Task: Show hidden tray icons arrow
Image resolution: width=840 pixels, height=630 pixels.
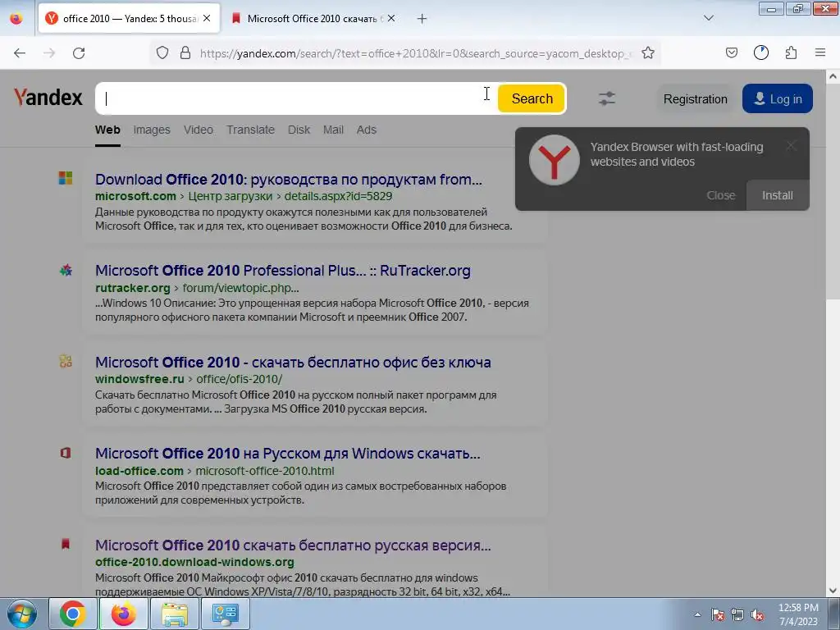Action: pos(697,614)
